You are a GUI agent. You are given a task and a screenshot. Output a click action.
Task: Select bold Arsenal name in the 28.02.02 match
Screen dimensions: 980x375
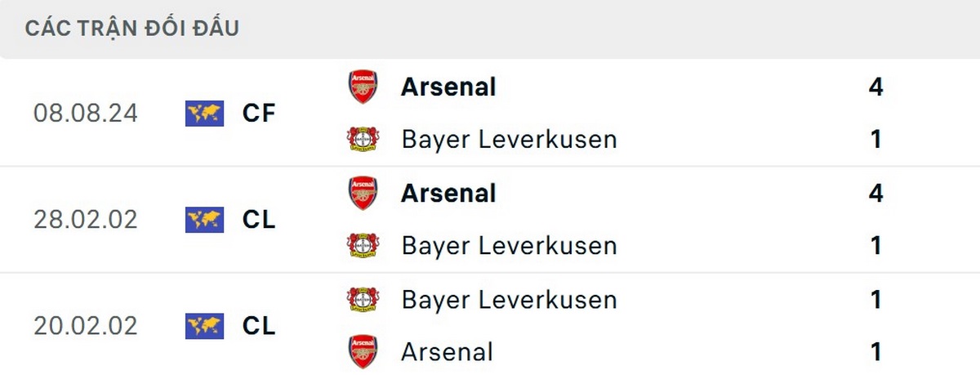click(448, 194)
